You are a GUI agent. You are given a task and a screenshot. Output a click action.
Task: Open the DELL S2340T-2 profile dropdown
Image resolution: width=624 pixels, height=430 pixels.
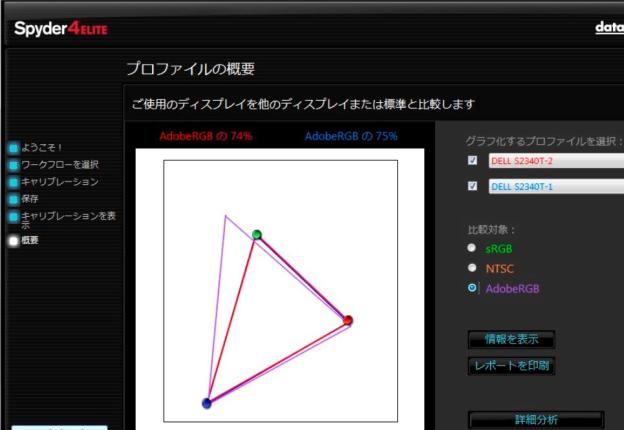click(x=556, y=161)
